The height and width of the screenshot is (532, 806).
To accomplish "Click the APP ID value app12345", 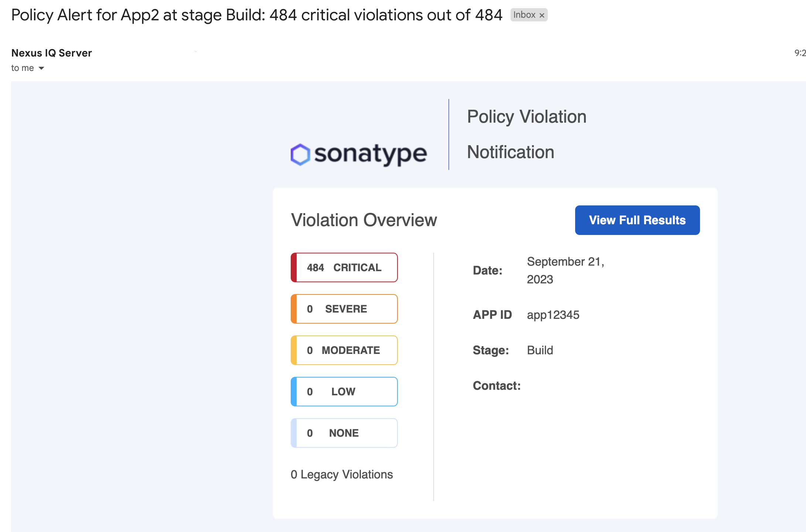I will tap(553, 315).
